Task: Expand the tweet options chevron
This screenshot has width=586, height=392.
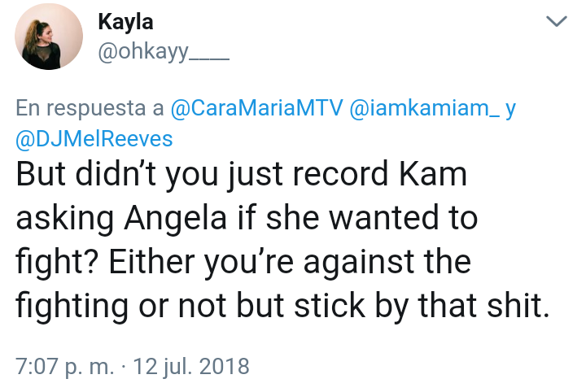Action: pos(557,21)
